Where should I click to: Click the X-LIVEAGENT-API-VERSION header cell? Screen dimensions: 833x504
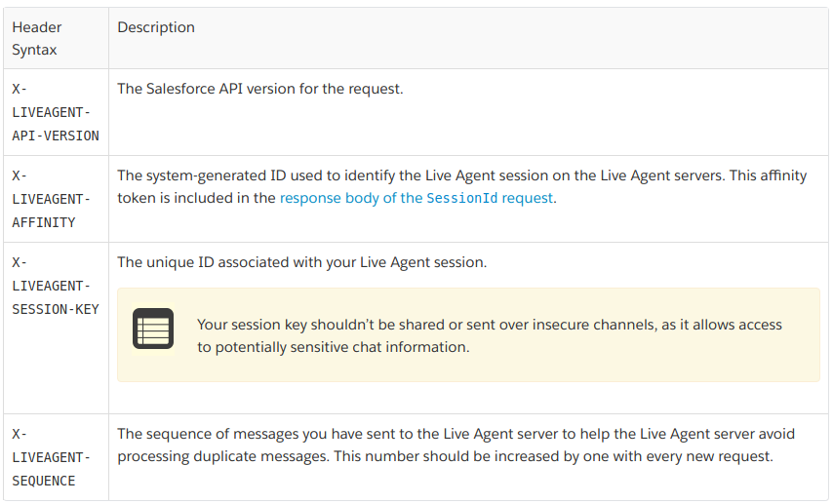coord(56,112)
